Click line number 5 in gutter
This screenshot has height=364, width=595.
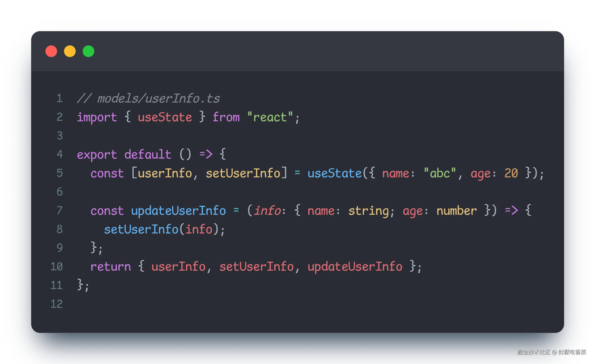coord(59,173)
